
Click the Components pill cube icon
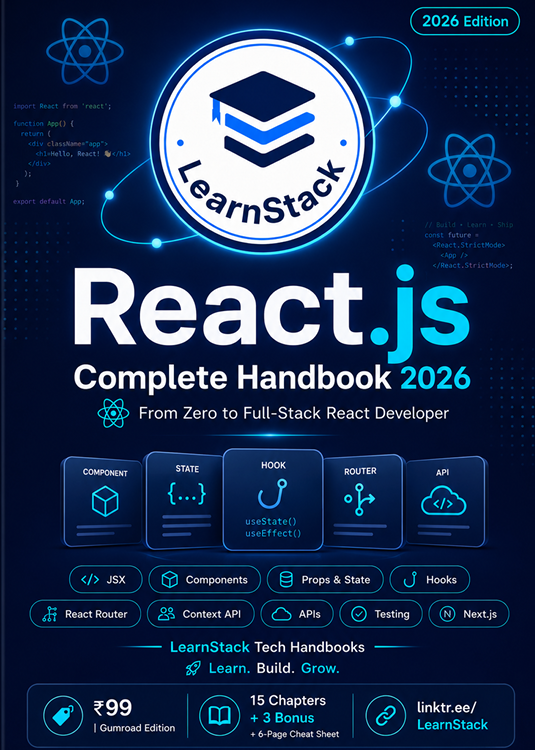[170, 580]
